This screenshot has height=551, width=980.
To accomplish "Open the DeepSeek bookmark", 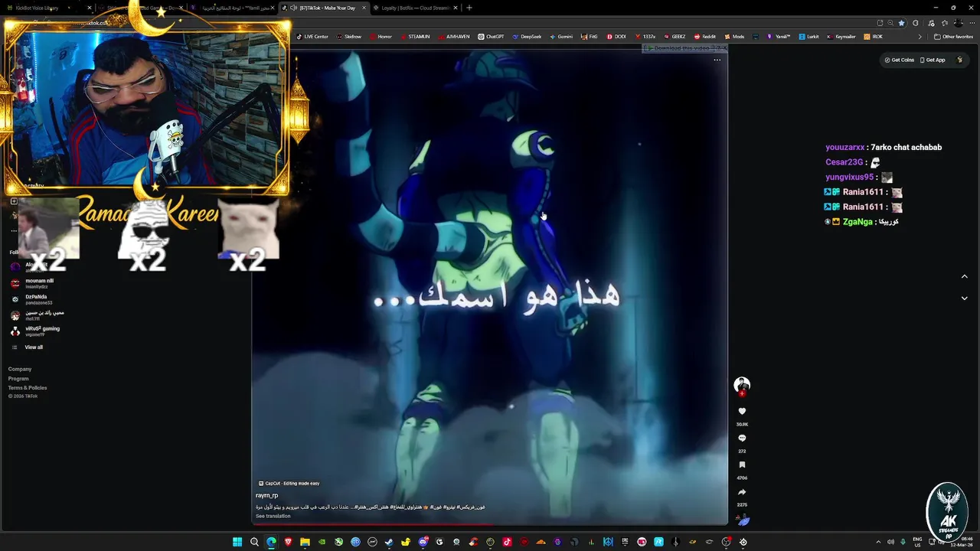I will pos(527,37).
